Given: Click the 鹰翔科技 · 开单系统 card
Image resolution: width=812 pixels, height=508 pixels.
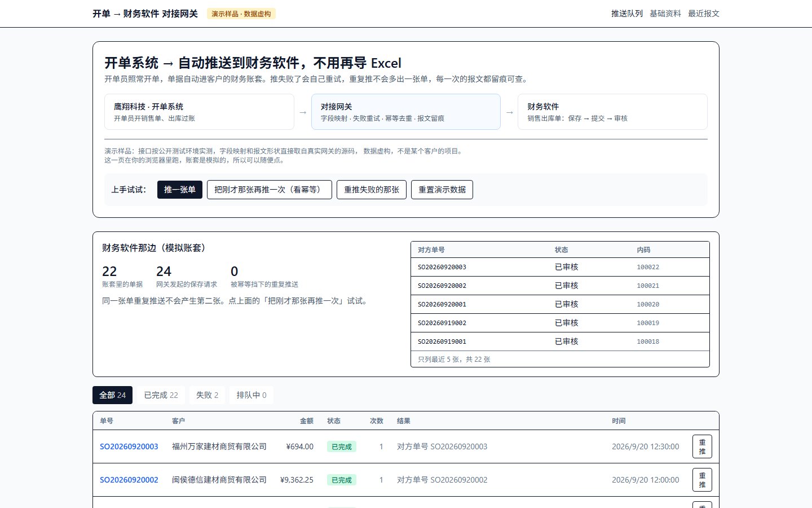Looking at the screenshot, I should (x=199, y=112).
